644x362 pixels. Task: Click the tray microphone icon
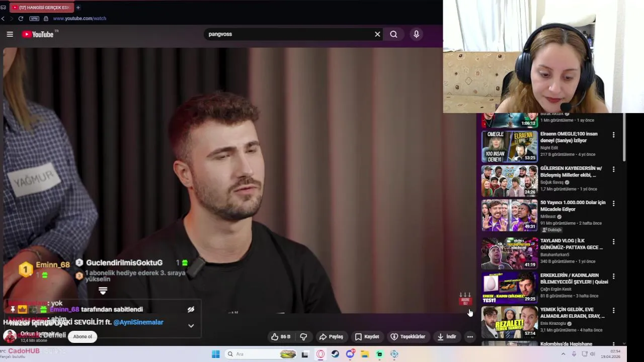tap(574, 354)
